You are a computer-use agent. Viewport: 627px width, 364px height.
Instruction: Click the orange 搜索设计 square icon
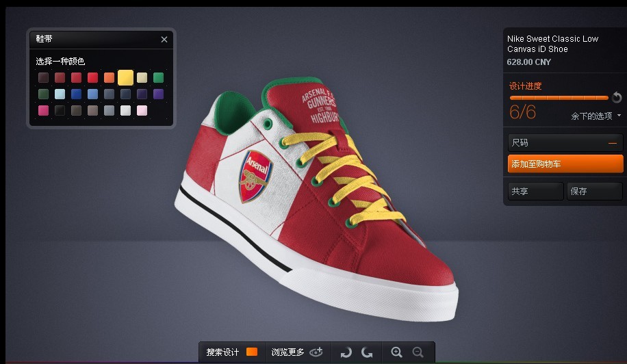coord(252,352)
